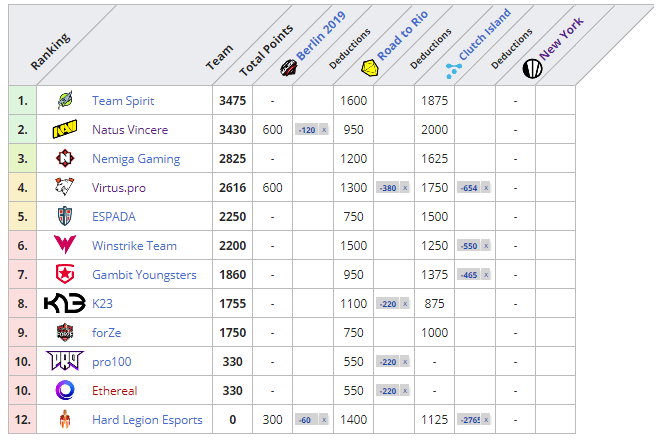Click the pro100 logo icon
Image resolution: width=659 pixels, height=444 pixels.
[x=65, y=361]
